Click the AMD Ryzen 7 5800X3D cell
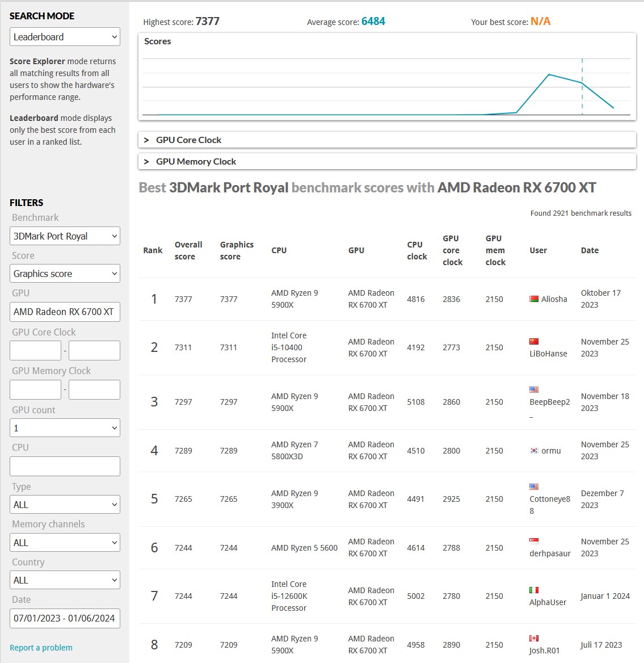The image size is (644, 663). tap(294, 451)
